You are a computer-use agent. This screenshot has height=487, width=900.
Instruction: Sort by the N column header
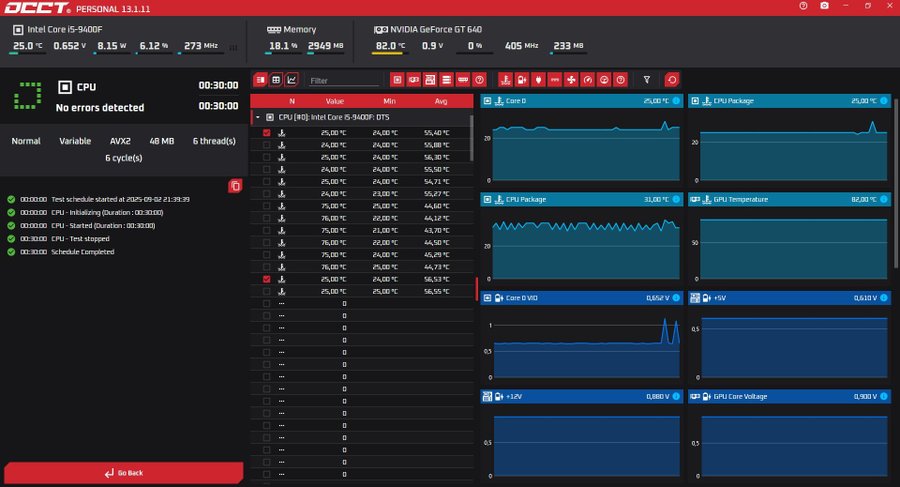(x=292, y=101)
